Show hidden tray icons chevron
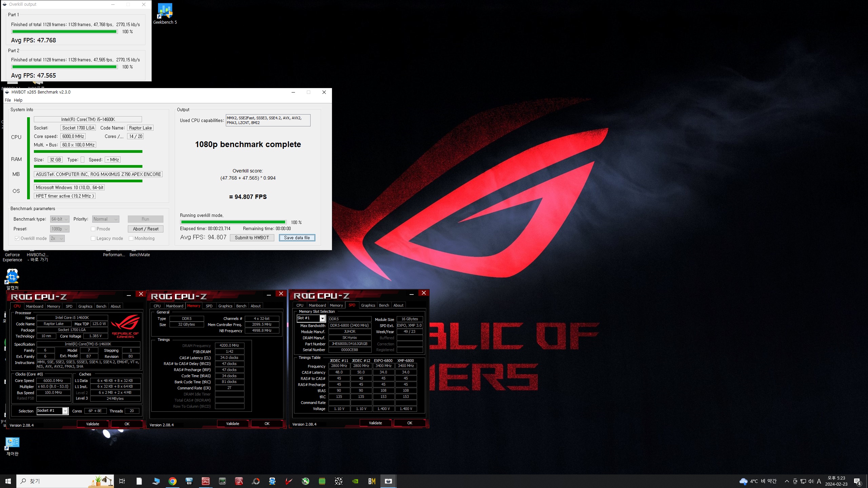Screen dimensions: 868x488 pyautogui.click(x=787, y=481)
